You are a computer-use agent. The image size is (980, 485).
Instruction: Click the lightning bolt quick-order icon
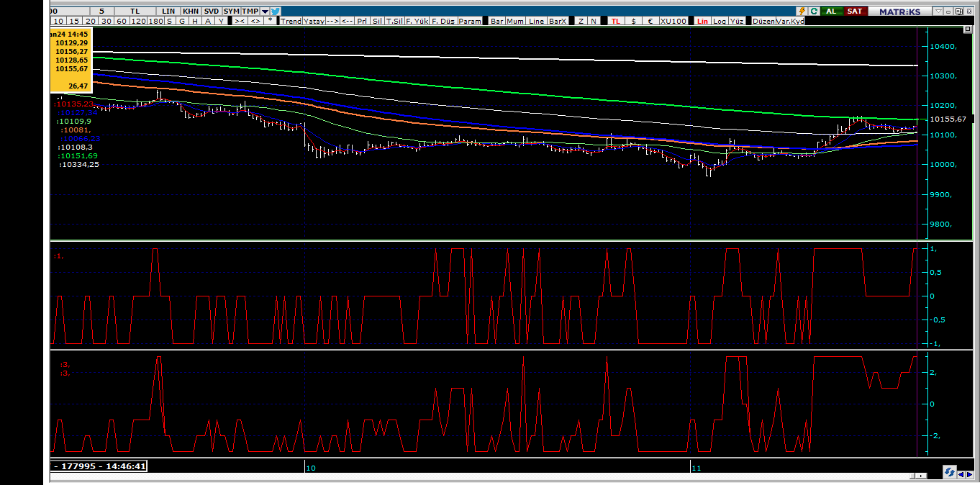802,11
